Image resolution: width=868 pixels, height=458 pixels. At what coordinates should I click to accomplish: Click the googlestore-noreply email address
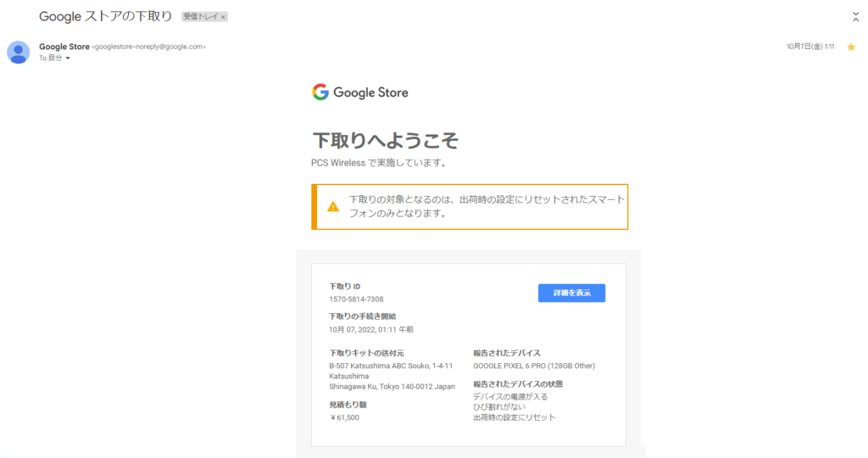click(x=148, y=47)
